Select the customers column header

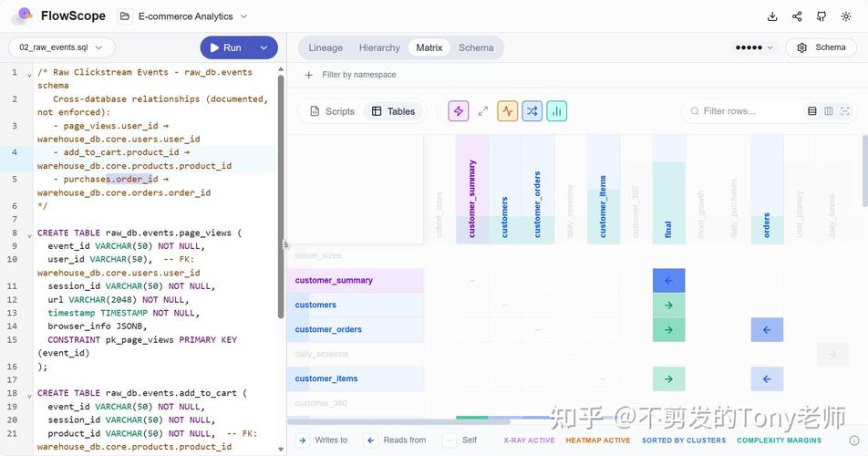click(505, 190)
